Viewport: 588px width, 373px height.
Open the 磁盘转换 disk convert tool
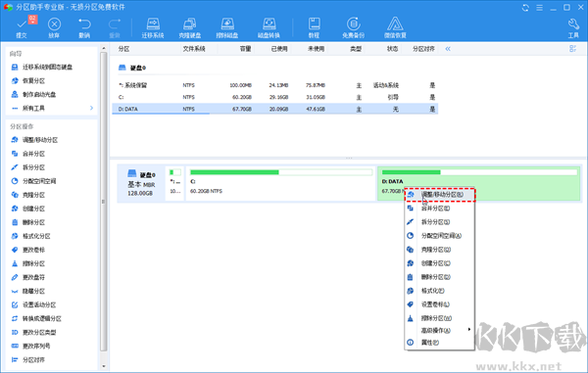[269, 27]
